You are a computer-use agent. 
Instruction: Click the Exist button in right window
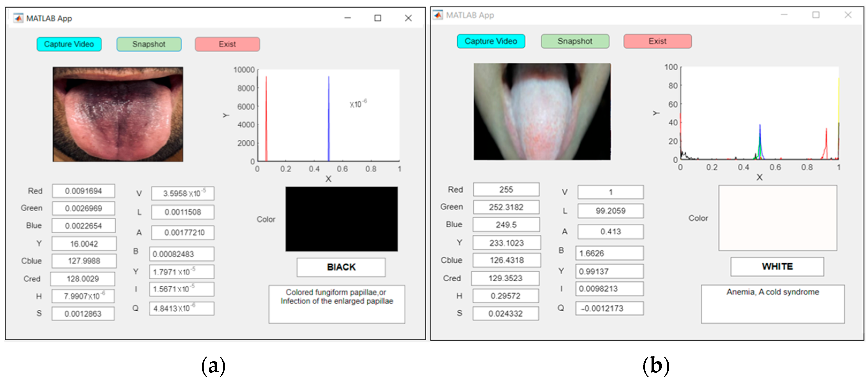(657, 41)
